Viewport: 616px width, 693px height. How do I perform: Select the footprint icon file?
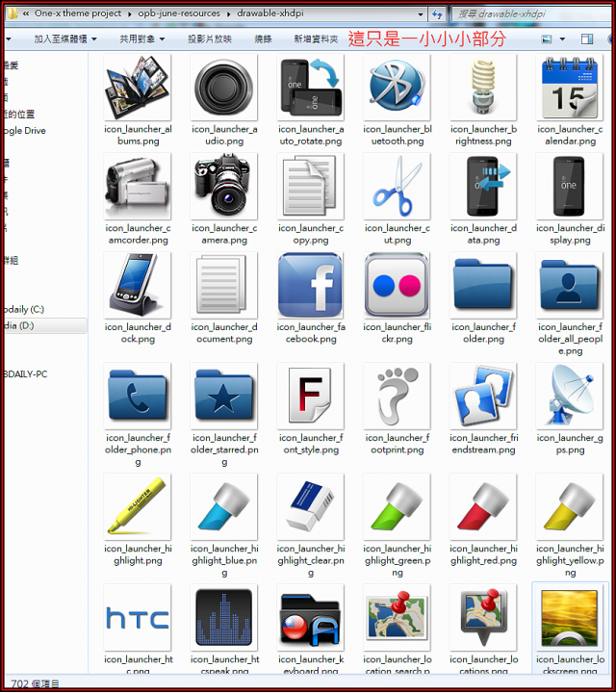tap(397, 396)
